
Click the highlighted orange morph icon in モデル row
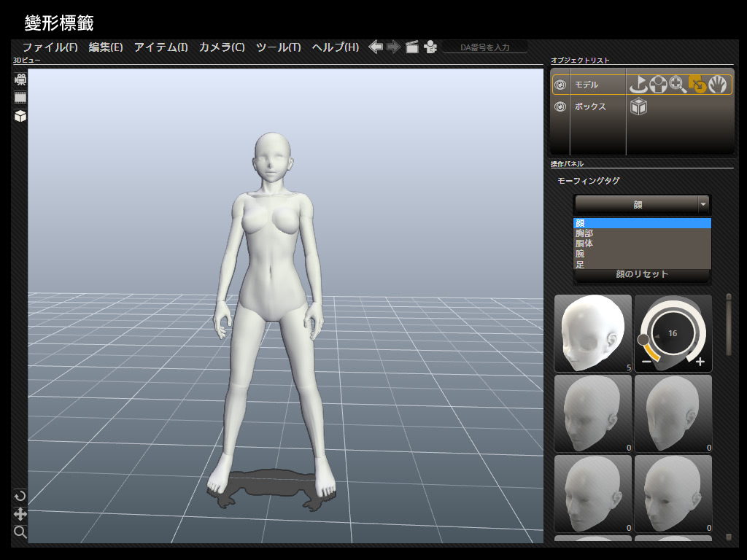tap(697, 85)
